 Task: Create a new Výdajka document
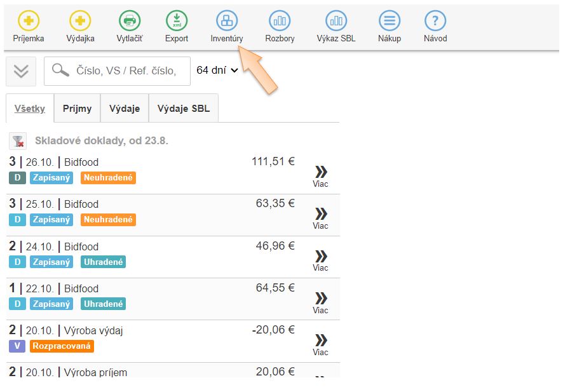80,22
